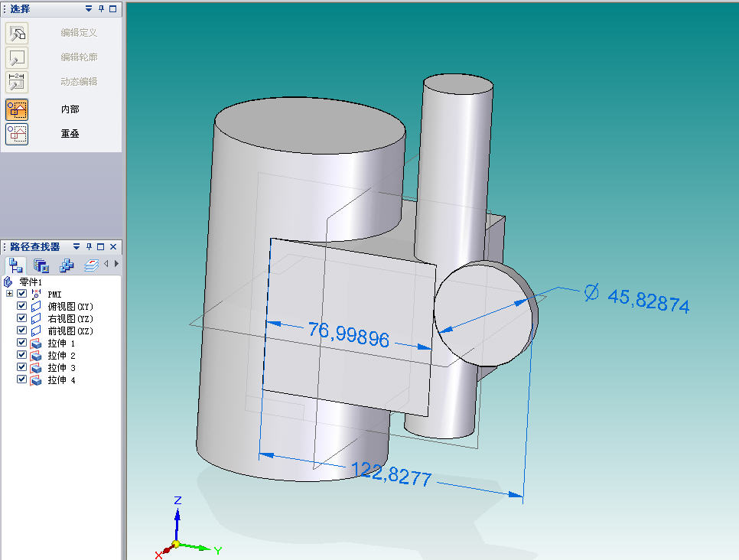Select 拉伸 2 feature in the tree
Screen dimensions: 739x560
tap(61, 356)
